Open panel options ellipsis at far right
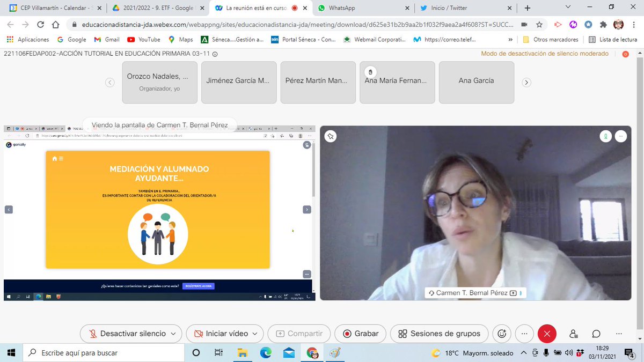Image resolution: width=644 pixels, height=362 pixels. point(618,334)
